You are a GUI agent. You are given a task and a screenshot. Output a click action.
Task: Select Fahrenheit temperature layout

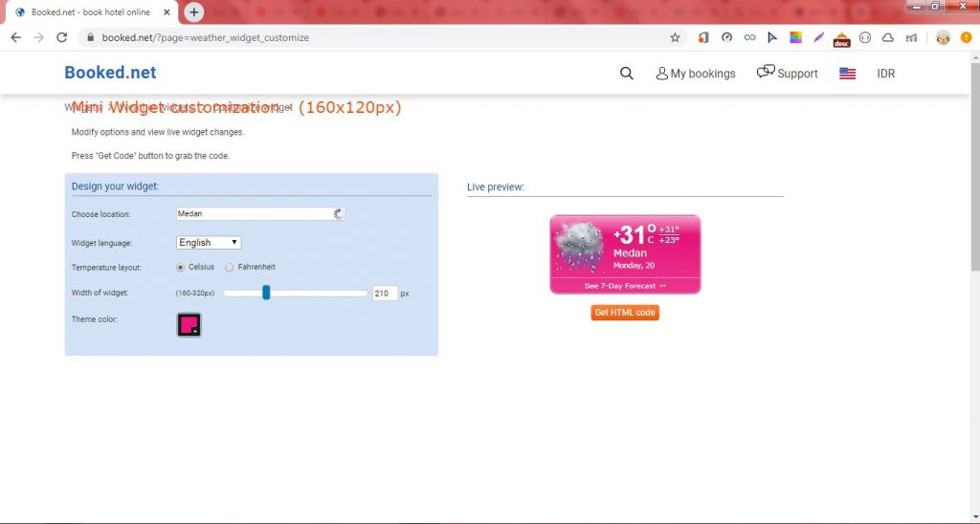[230, 268]
